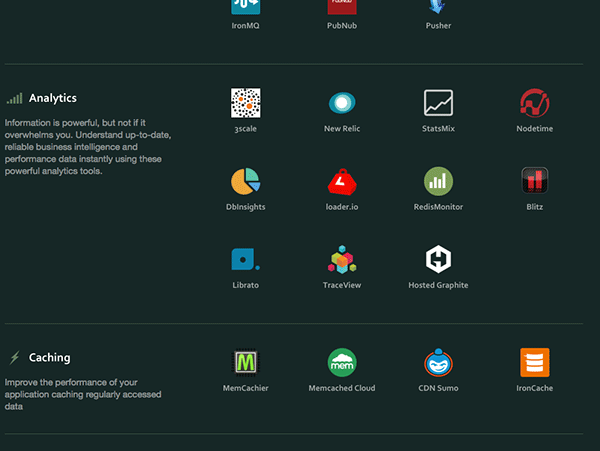600x451 pixels.
Task: Click the RedisMonitor label link
Action: pyautogui.click(x=438, y=207)
